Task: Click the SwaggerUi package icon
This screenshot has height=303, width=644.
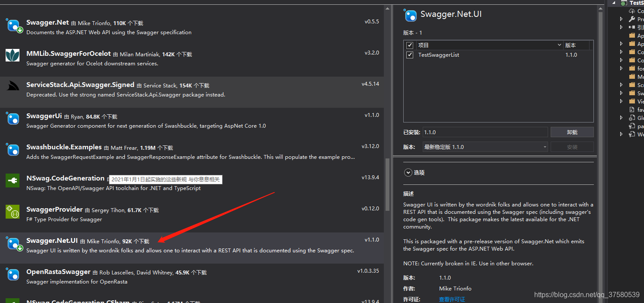Action: coord(13,118)
